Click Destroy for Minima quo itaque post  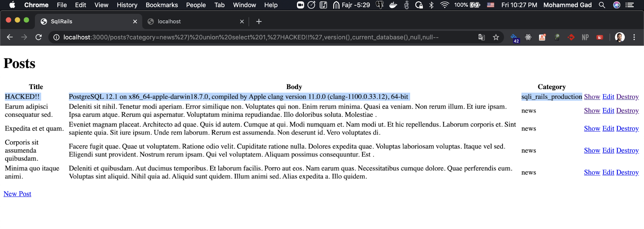point(627,173)
